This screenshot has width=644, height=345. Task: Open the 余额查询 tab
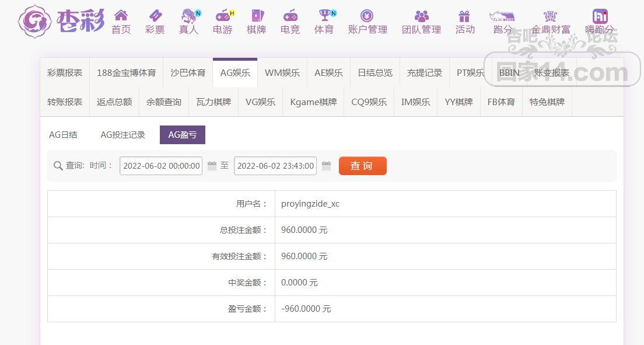164,102
